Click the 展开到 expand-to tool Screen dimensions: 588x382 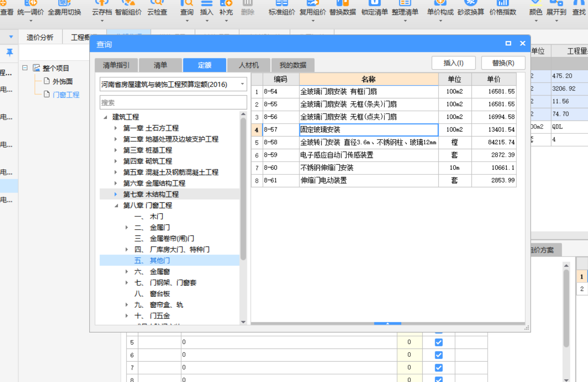[556, 8]
